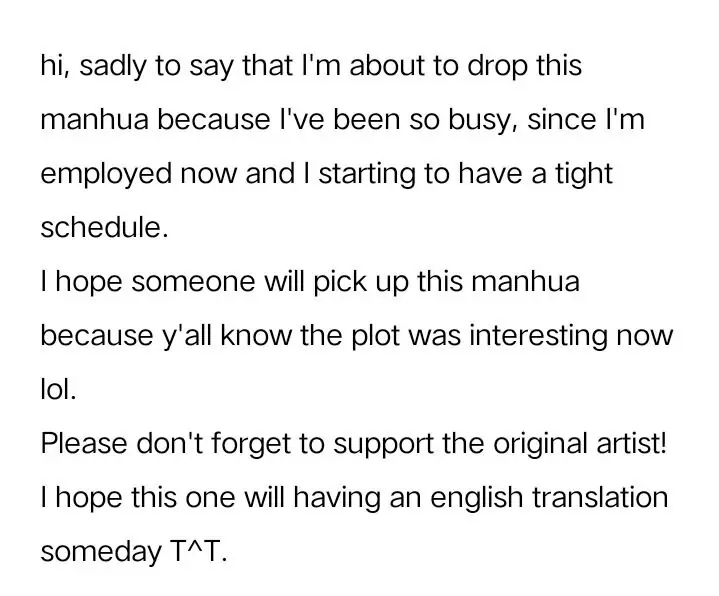
Task: Click the word "plot" in the sixth line
Action: (x=380, y=335)
